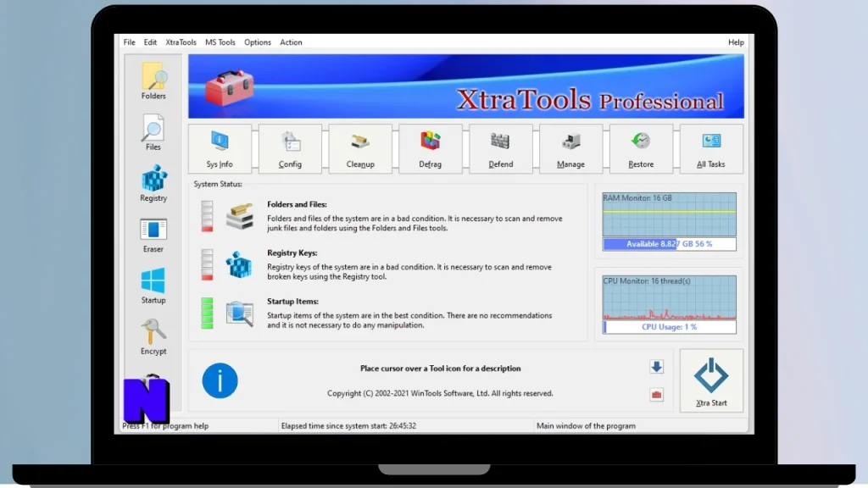Click the "Startup Items:" heading
The width and height of the screenshot is (868, 488).
292,302
